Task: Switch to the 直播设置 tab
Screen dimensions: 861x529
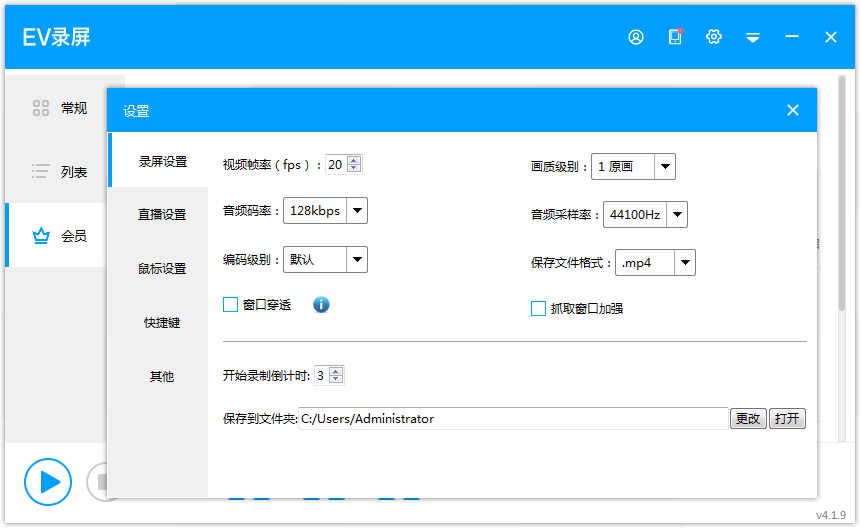Action: point(162,215)
